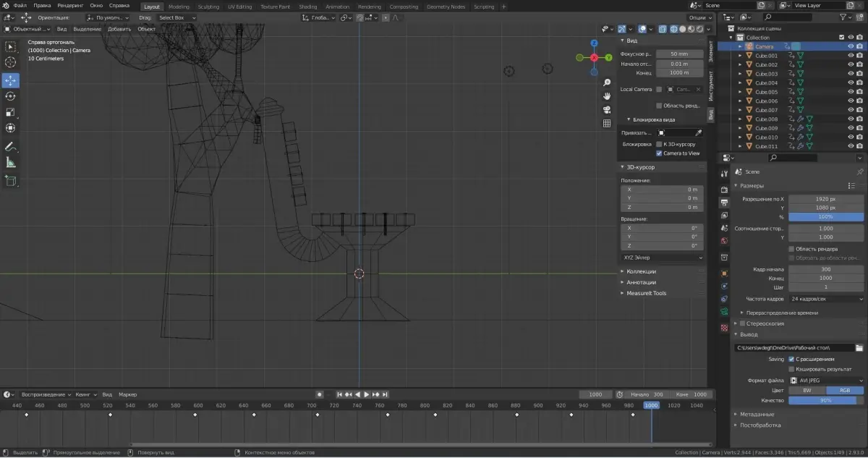Open the Render properties tab icon
Screen dimensions: 868x458
724,190
